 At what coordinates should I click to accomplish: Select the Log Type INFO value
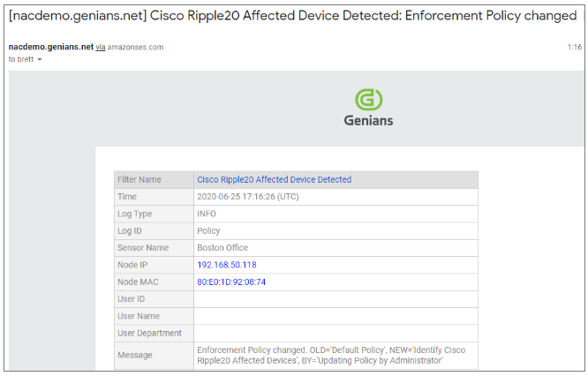tap(207, 214)
